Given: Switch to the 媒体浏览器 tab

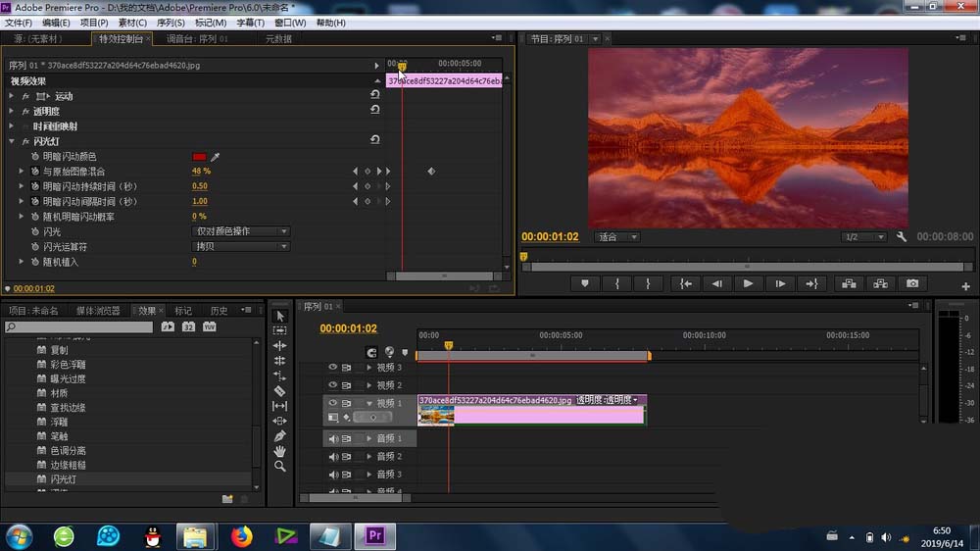Looking at the screenshot, I should click(98, 311).
